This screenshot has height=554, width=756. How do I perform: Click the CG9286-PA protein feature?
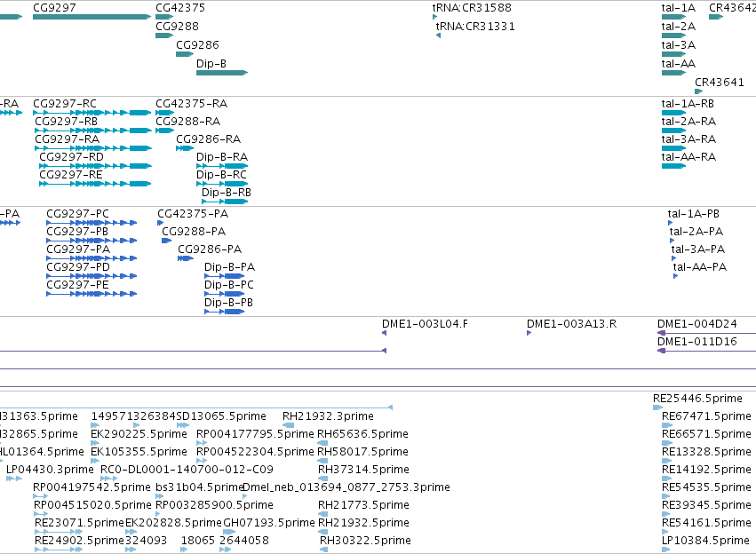point(186,258)
